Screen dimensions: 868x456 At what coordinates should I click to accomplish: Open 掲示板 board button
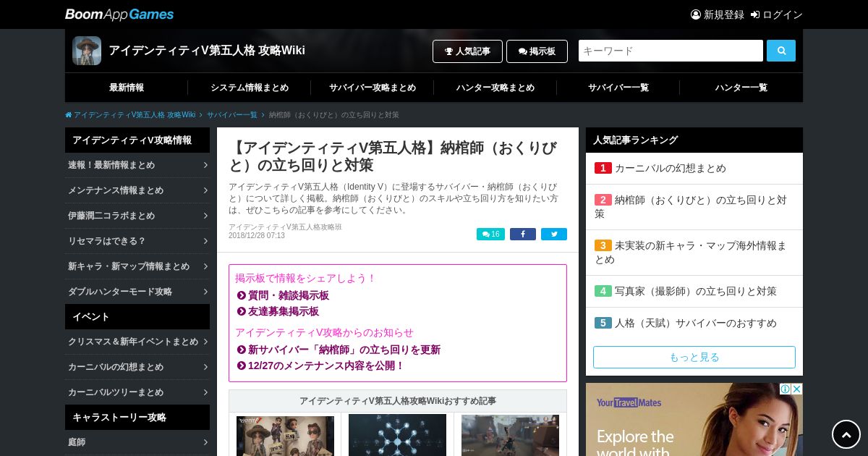[x=537, y=51]
